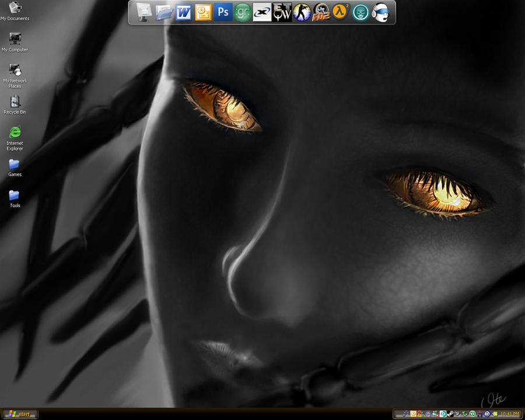
Task: Launch the headset head icon in the dock
Action: tap(381, 13)
